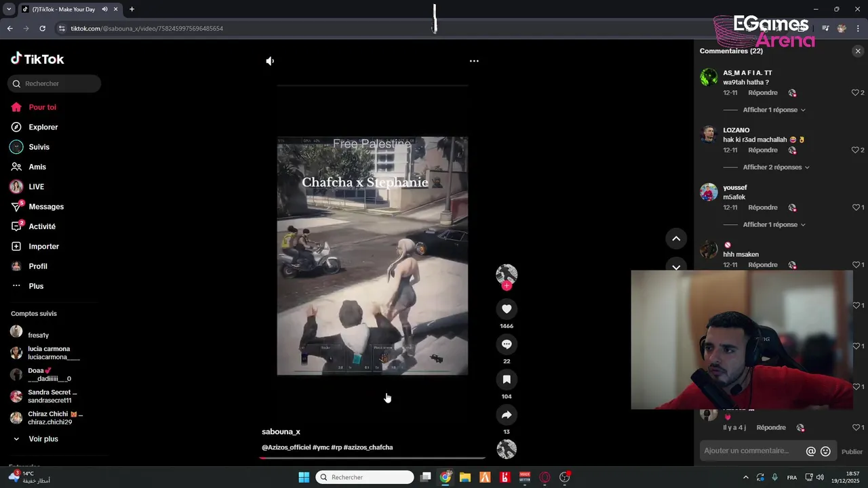The height and width of the screenshot is (488, 868).
Task: Open Profil in the sidebar
Action: tap(38, 266)
